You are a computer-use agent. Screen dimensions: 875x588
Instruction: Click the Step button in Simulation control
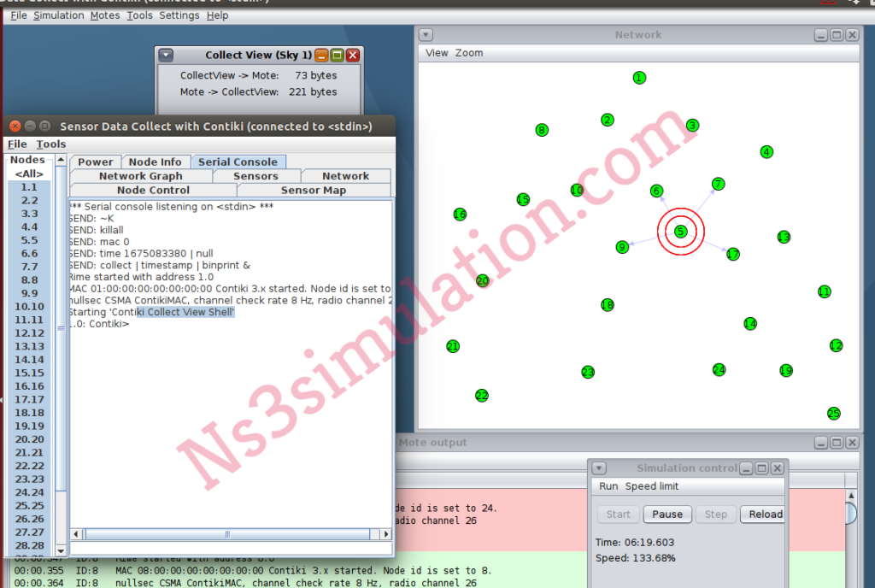[716, 514]
